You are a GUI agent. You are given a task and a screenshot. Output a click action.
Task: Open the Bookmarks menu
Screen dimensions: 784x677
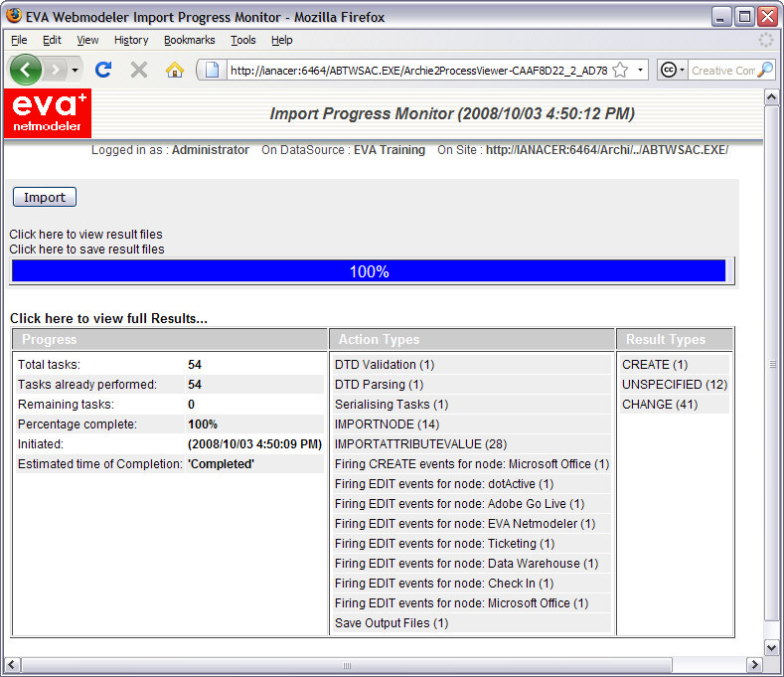point(189,40)
